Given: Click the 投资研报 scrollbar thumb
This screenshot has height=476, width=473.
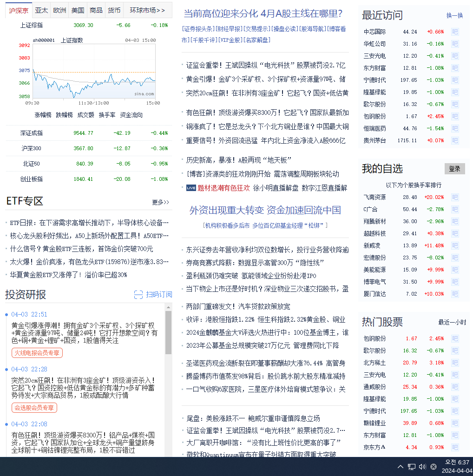Looking at the screenshot, I should [168, 333].
